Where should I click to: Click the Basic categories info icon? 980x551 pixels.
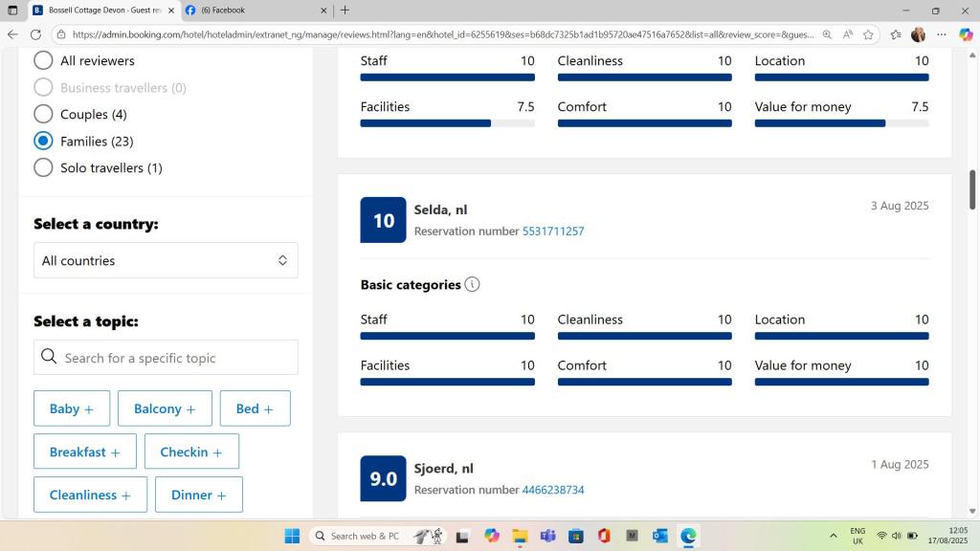[472, 284]
